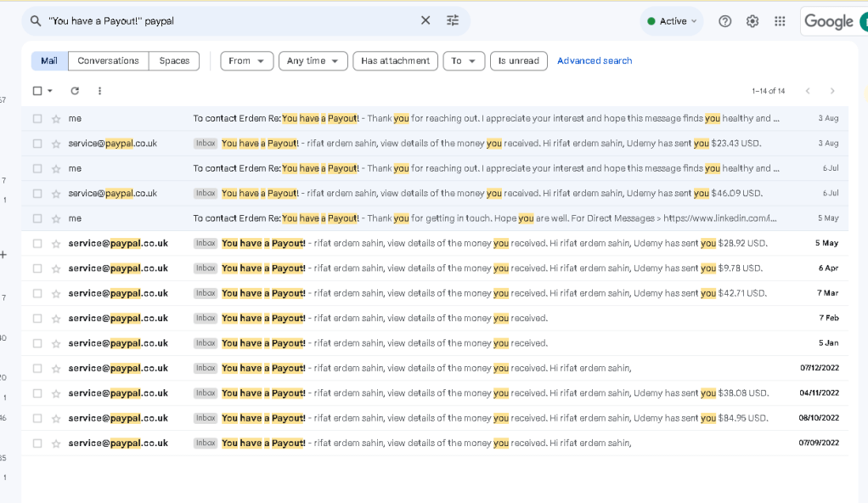Click the Inbox label on the 5 Jan email

[x=206, y=343]
